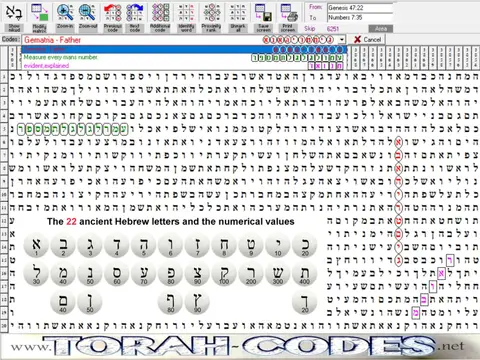This screenshot has width=480, height=360.
Task: Toggle the Show nikud tool
Action: pos(14,17)
